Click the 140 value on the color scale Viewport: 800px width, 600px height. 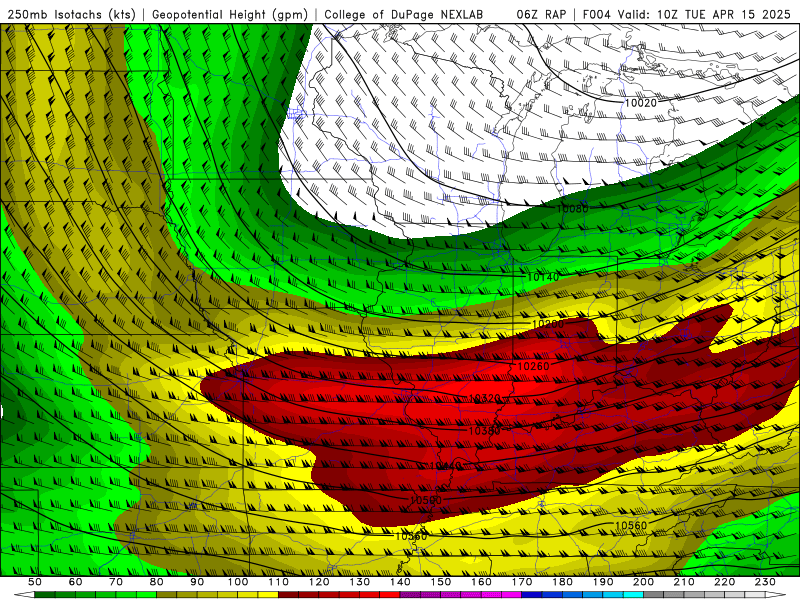pyautogui.click(x=401, y=582)
